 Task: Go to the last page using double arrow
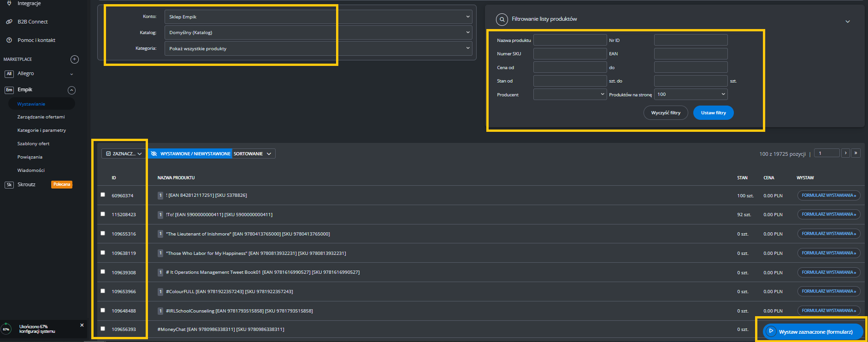pyautogui.click(x=856, y=153)
